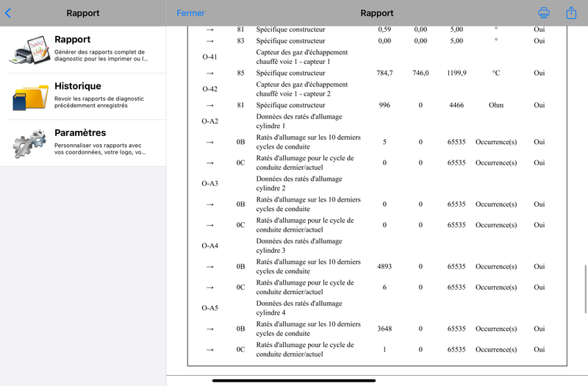
Task: Tap the printer icon in header
Action: point(544,12)
